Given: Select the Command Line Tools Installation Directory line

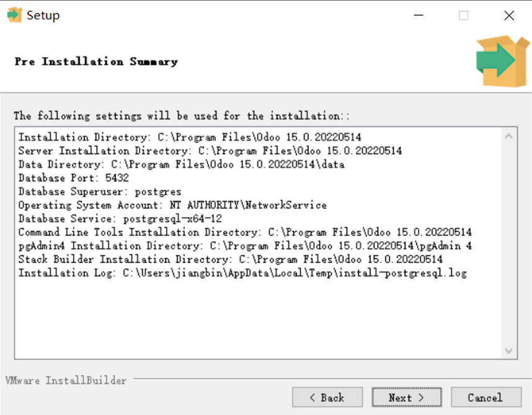Looking at the screenshot, I should click(x=245, y=232).
